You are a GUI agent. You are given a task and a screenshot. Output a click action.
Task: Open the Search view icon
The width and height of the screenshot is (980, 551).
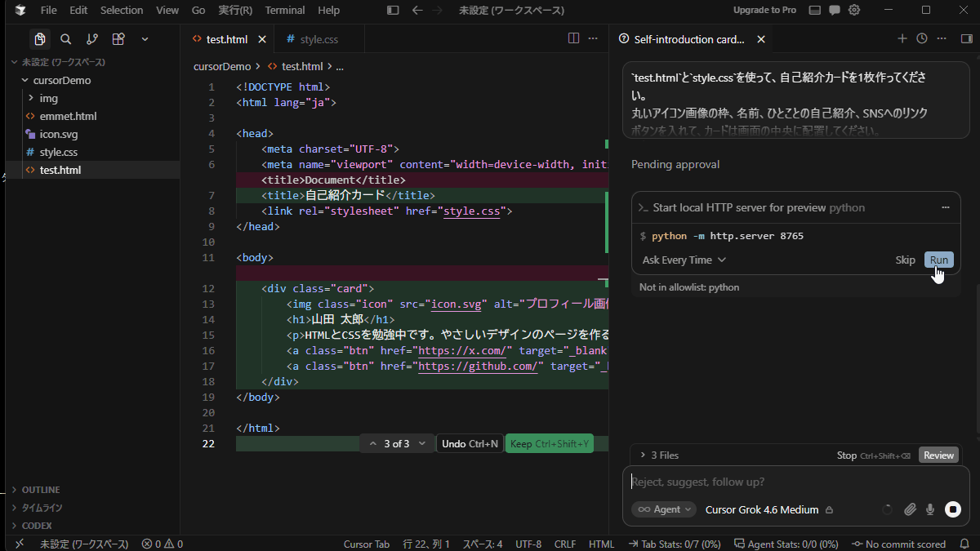point(66,39)
